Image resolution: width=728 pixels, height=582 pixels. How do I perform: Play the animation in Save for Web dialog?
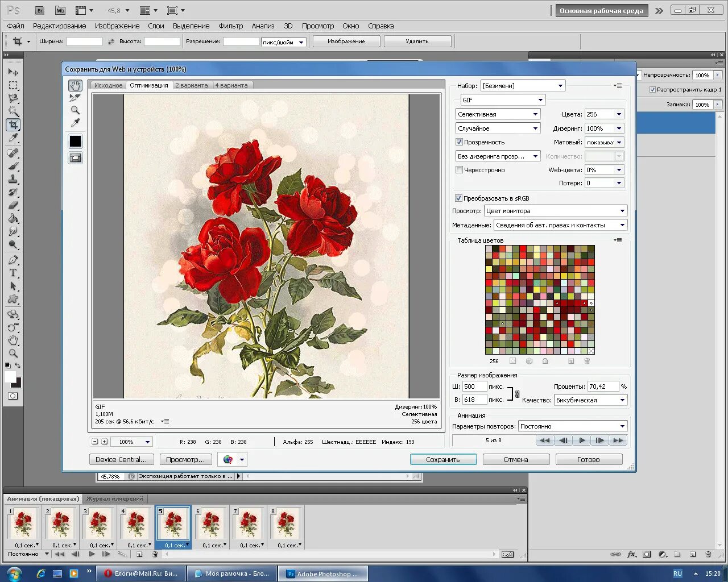(x=581, y=440)
